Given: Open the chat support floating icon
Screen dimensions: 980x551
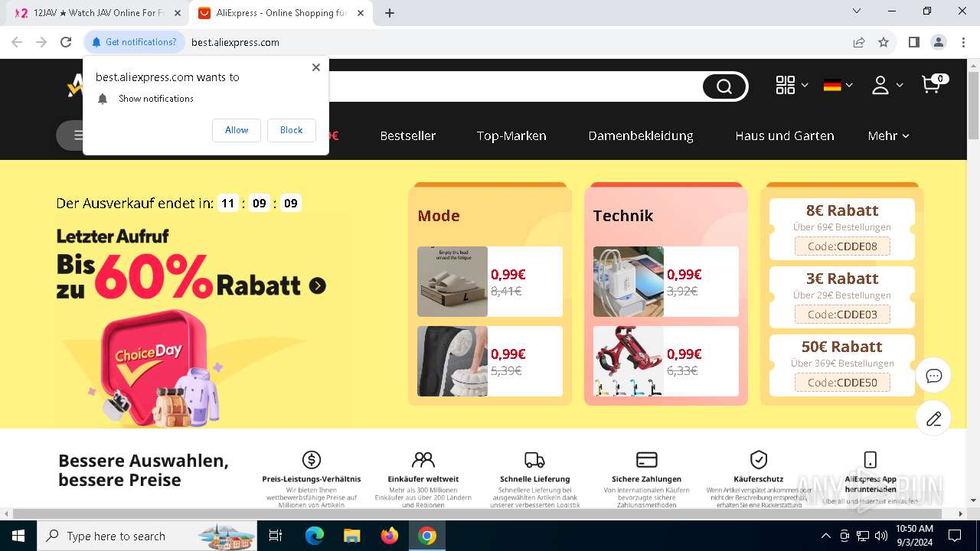Looking at the screenshot, I should [933, 376].
